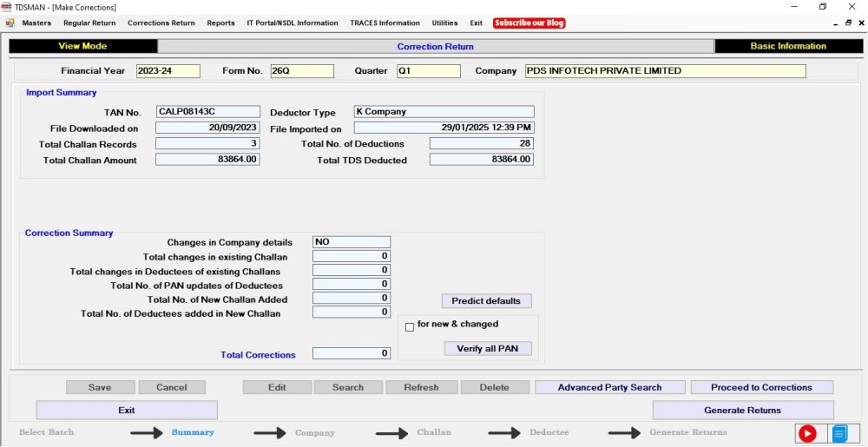868x447 pixels.
Task: Click the Edit button
Action: (x=277, y=387)
